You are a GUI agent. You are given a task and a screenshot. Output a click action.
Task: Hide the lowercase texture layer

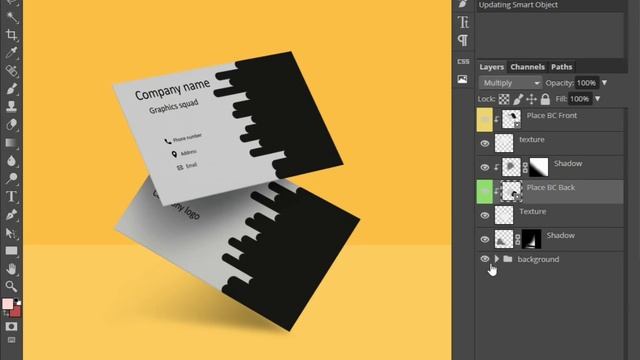pos(484,144)
